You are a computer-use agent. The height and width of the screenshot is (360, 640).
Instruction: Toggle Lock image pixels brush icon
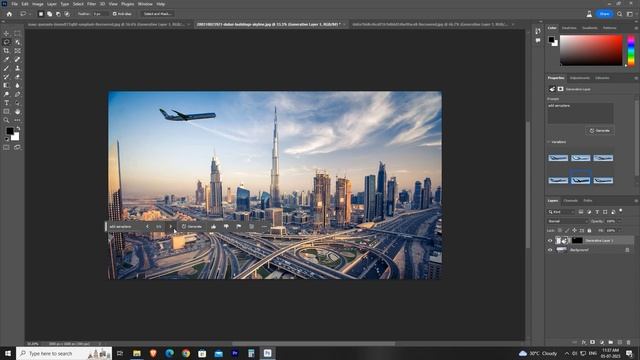567,231
